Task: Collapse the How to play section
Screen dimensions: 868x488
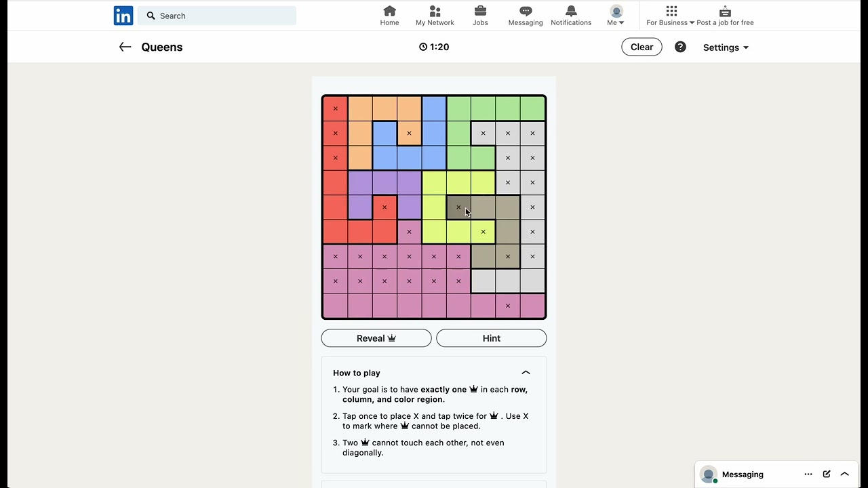Action: point(526,373)
